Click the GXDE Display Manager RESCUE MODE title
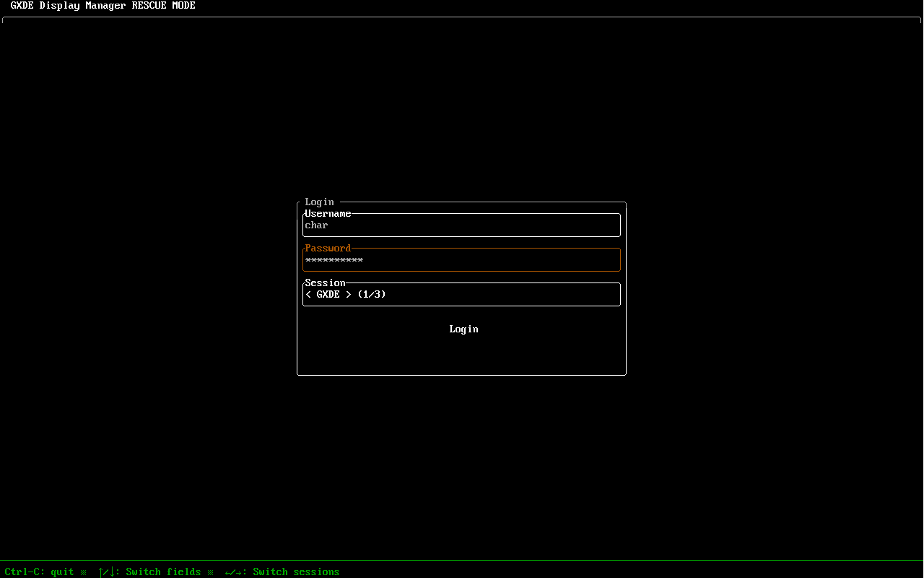This screenshot has height=578, width=924. [103, 6]
